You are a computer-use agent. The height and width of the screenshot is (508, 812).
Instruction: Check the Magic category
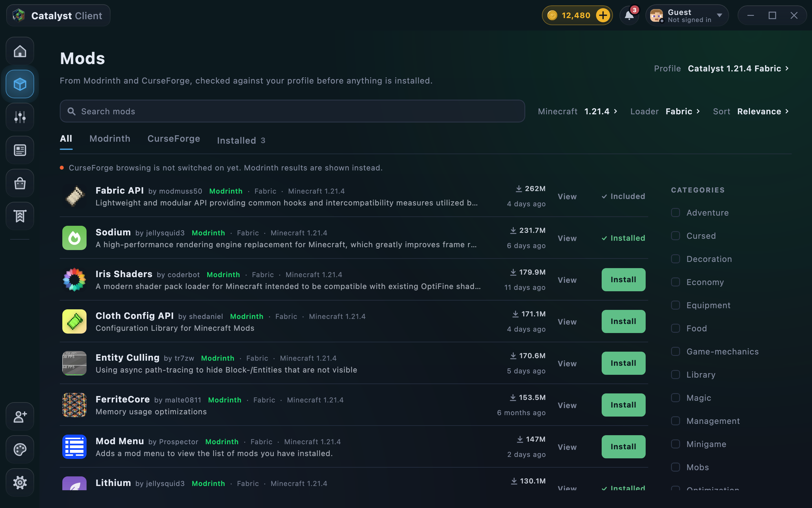pos(676,398)
